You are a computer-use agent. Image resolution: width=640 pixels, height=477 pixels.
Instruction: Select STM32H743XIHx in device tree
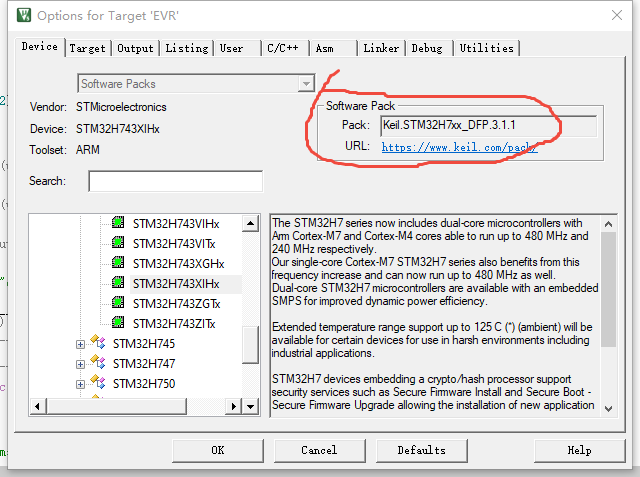176,284
